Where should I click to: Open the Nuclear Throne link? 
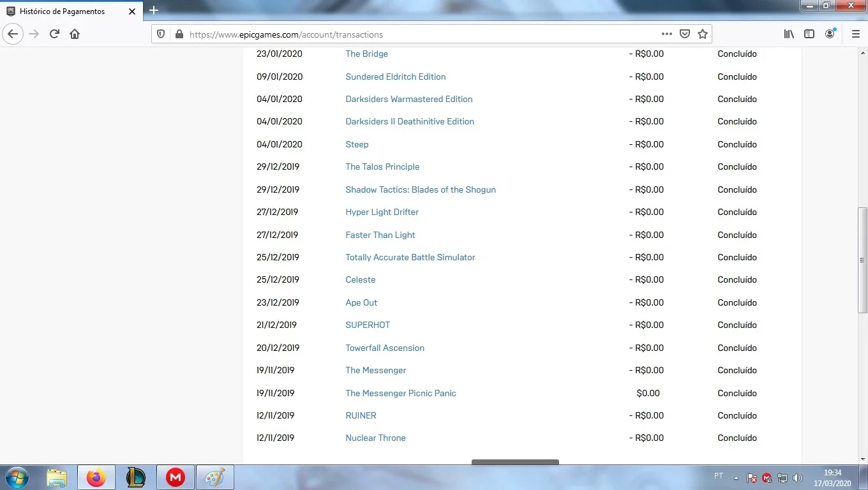point(375,438)
